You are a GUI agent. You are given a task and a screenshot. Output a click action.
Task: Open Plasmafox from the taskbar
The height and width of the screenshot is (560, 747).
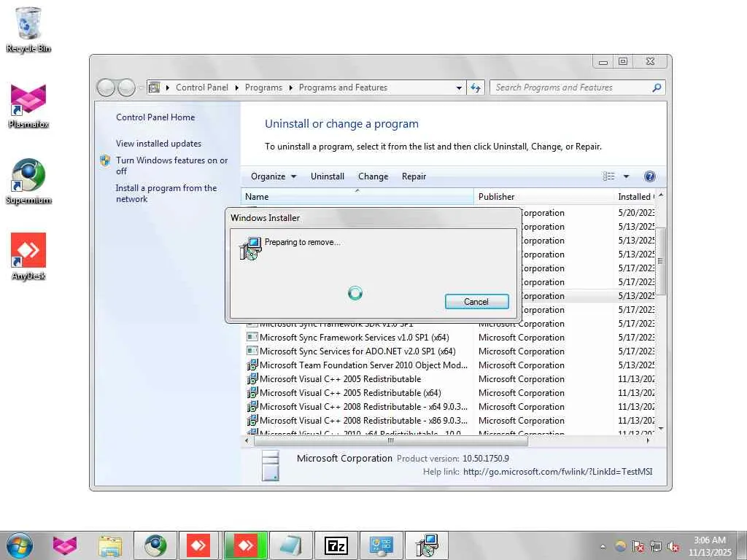65,545
